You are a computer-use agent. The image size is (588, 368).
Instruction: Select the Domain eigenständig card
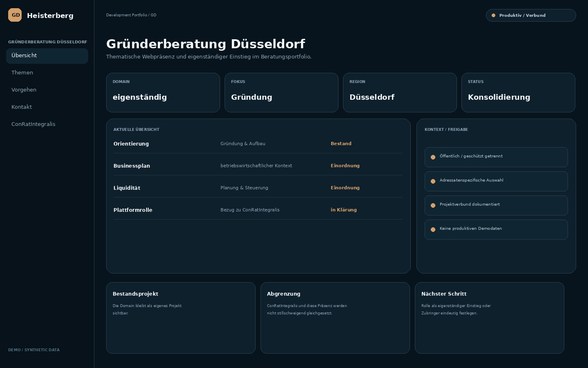coord(163,92)
